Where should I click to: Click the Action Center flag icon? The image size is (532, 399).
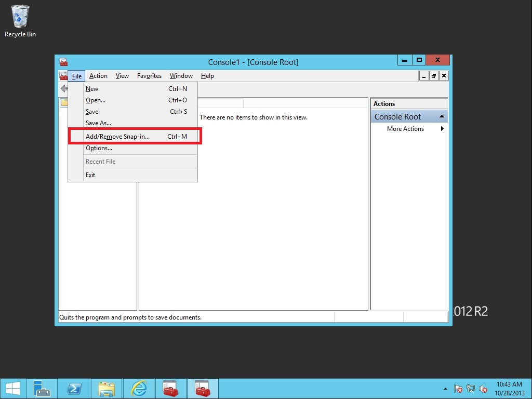[x=458, y=389]
